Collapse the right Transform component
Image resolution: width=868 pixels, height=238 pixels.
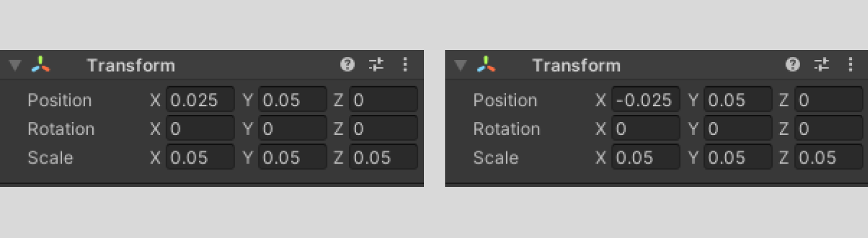pyautogui.click(x=460, y=65)
